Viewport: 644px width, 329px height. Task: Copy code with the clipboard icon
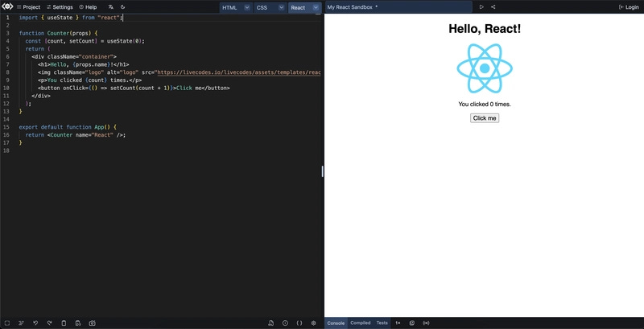[x=64, y=323]
